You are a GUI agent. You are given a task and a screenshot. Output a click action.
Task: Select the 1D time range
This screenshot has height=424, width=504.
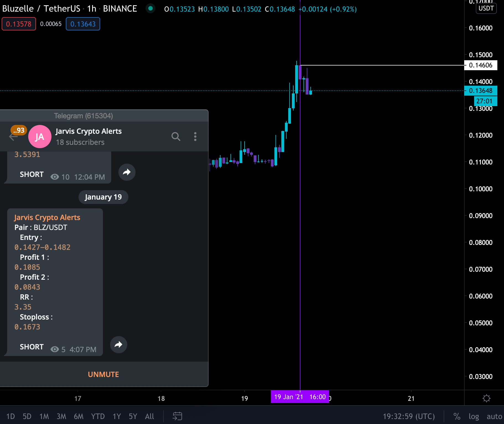(x=11, y=416)
